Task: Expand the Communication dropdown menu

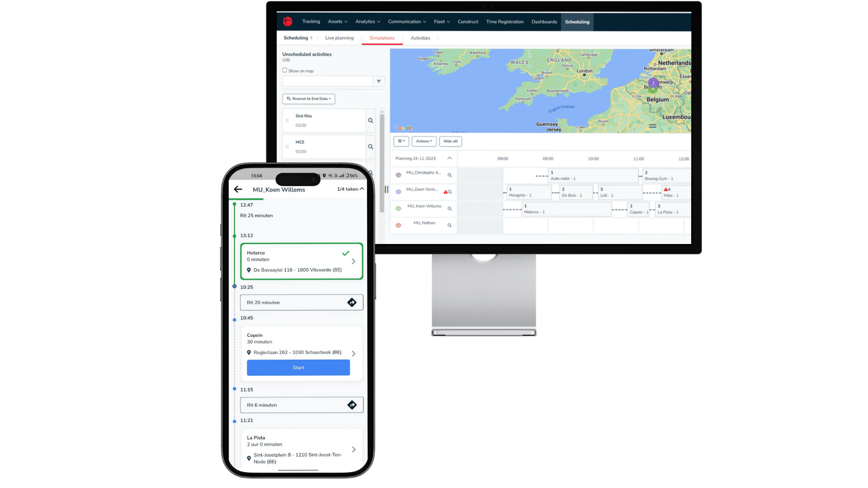Action: tap(406, 21)
